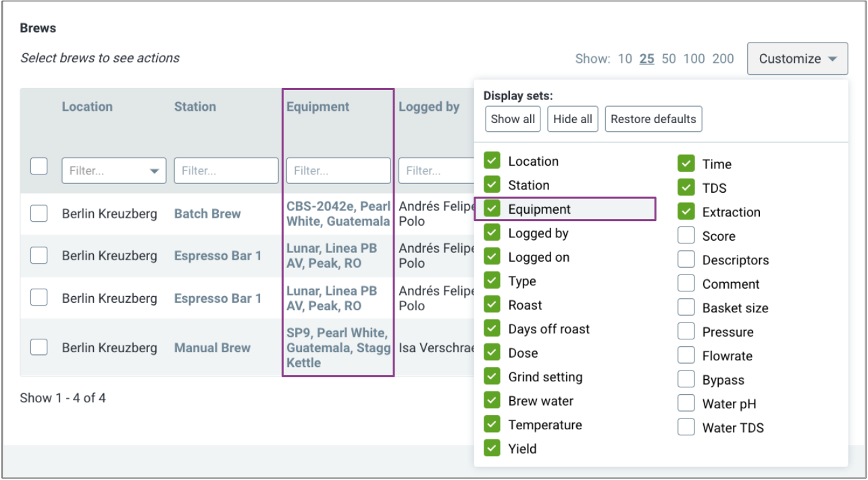Open the Customize dropdown button
Screen dimensions: 868x480
coord(797,59)
